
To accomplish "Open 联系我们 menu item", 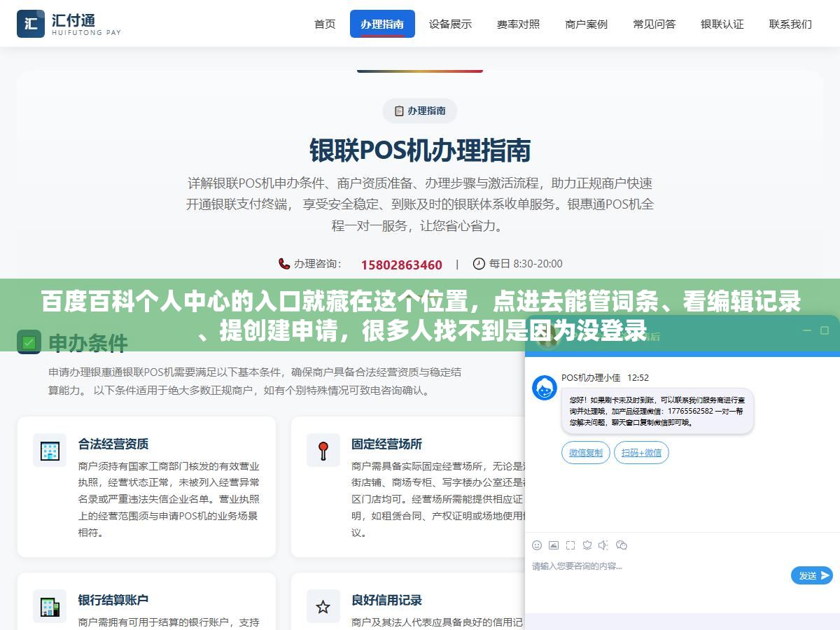I will coord(790,24).
